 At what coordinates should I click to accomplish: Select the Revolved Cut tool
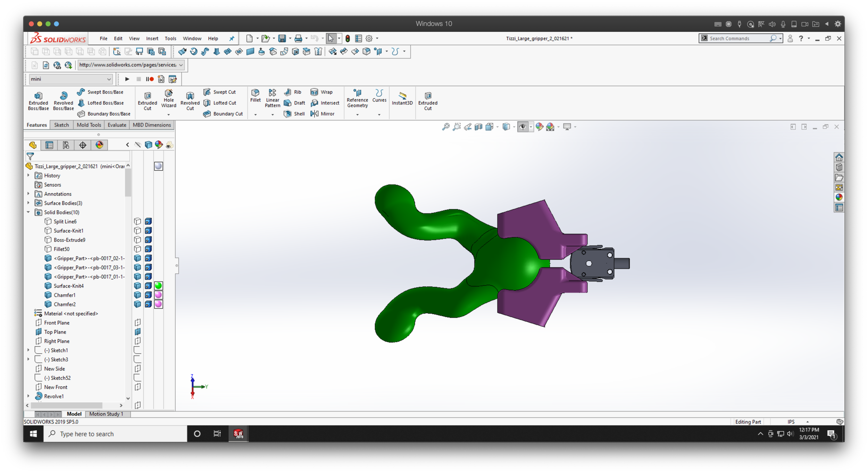[190, 101]
